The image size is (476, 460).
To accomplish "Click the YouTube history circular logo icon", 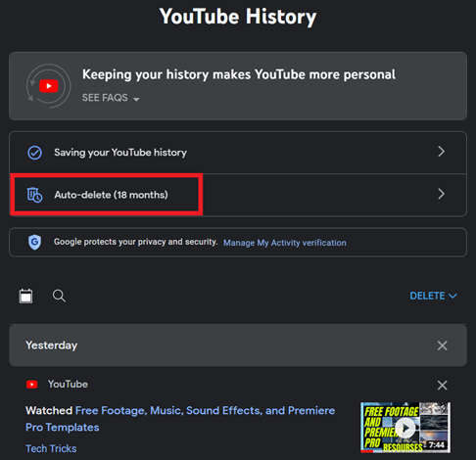I will [x=49, y=86].
